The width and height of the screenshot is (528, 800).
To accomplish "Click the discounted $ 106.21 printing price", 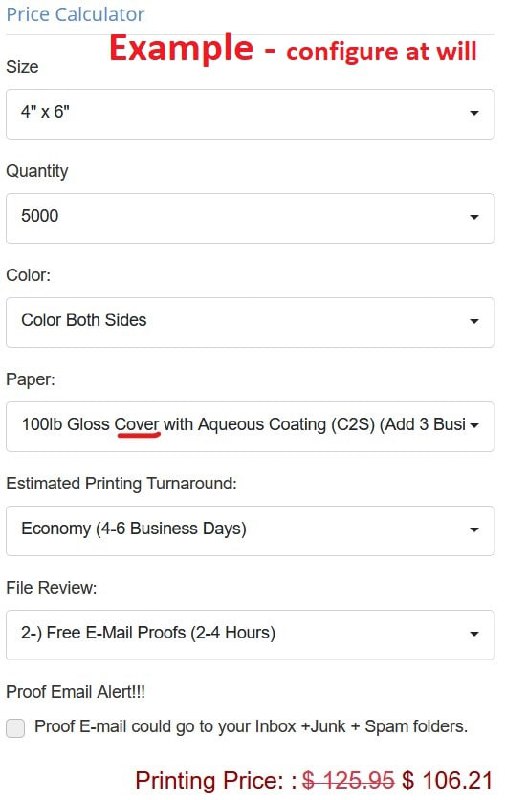I will tap(447, 781).
